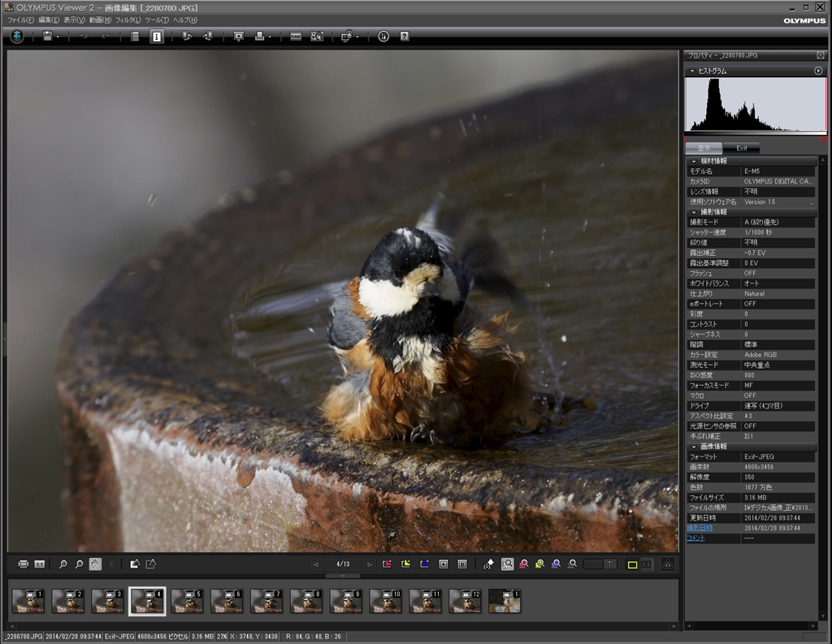Image resolution: width=832 pixels, height=644 pixels.
Task: Toggle the yellow single-view display button
Action: (632, 564)
